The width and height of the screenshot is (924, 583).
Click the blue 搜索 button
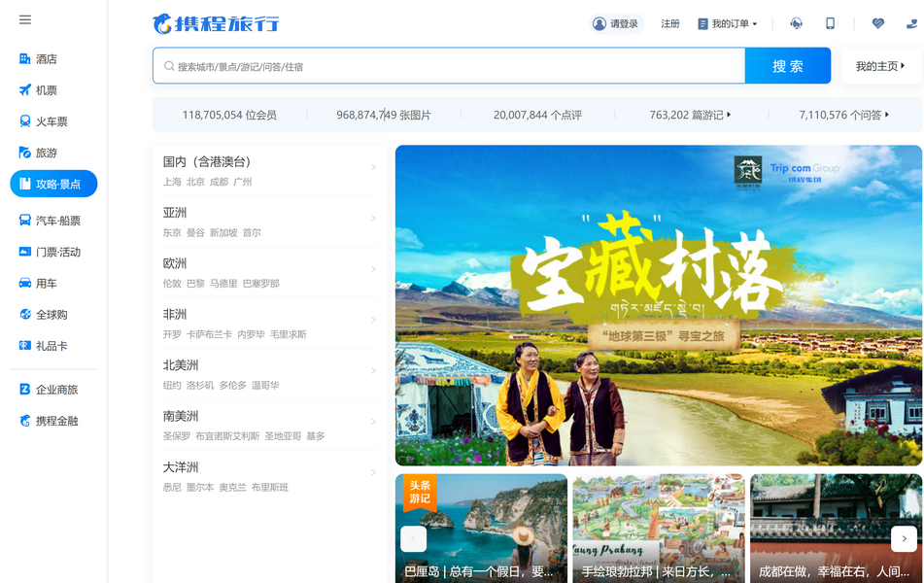coord(787,66)
